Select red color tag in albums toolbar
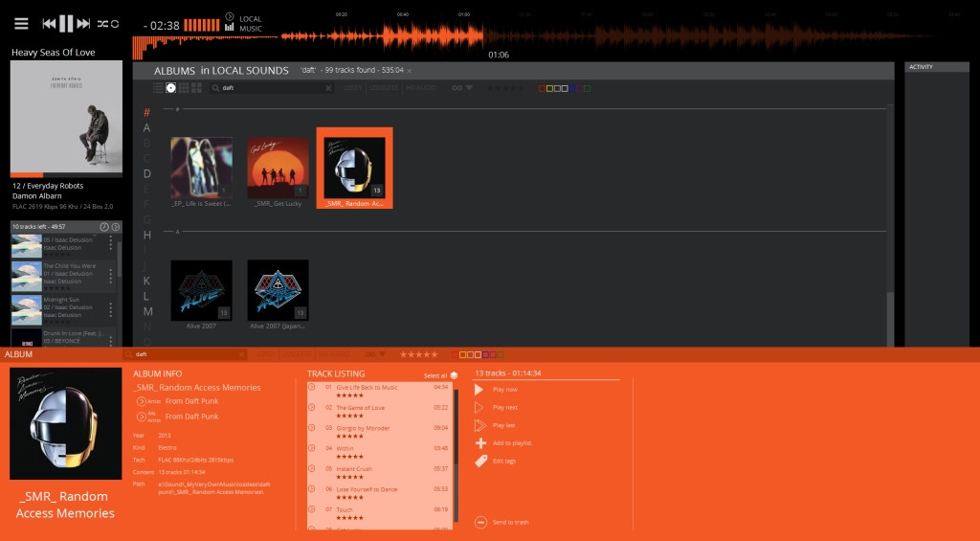Image resolution: width=980 pixels, height=541 pixels. 542,88
